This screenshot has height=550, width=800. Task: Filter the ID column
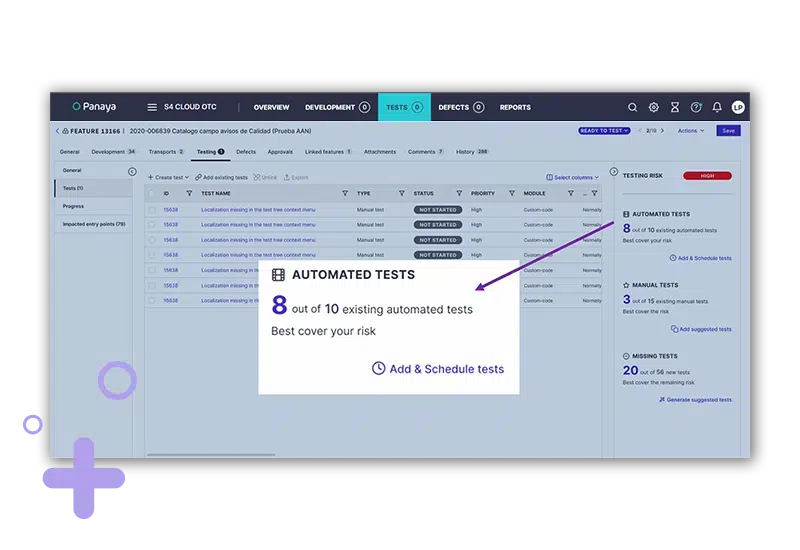pyautogui.click(x=189, y=193)
